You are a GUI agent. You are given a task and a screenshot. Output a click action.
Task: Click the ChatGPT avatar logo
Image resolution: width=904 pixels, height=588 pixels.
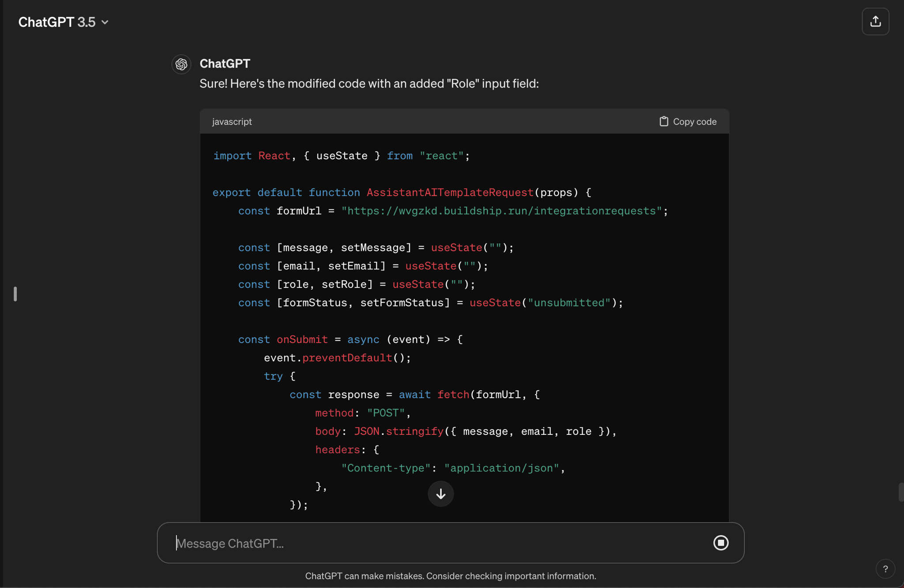tap(181, 64)
